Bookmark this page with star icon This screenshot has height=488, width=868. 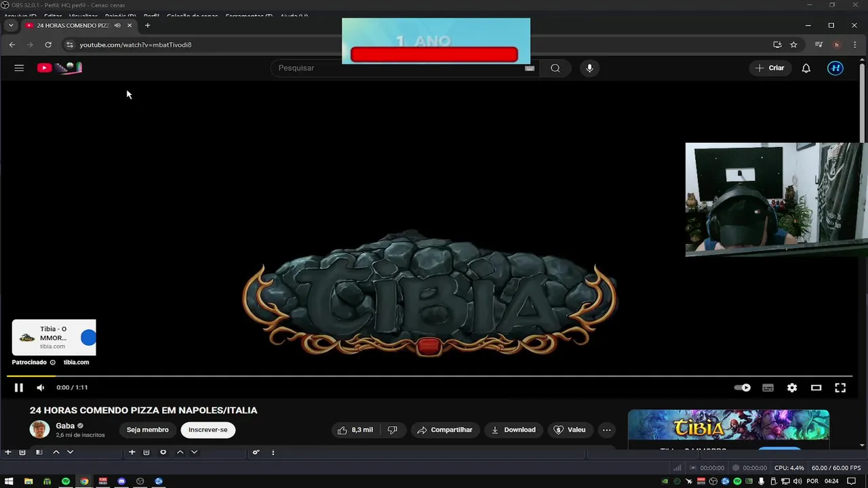coord(793,45)
